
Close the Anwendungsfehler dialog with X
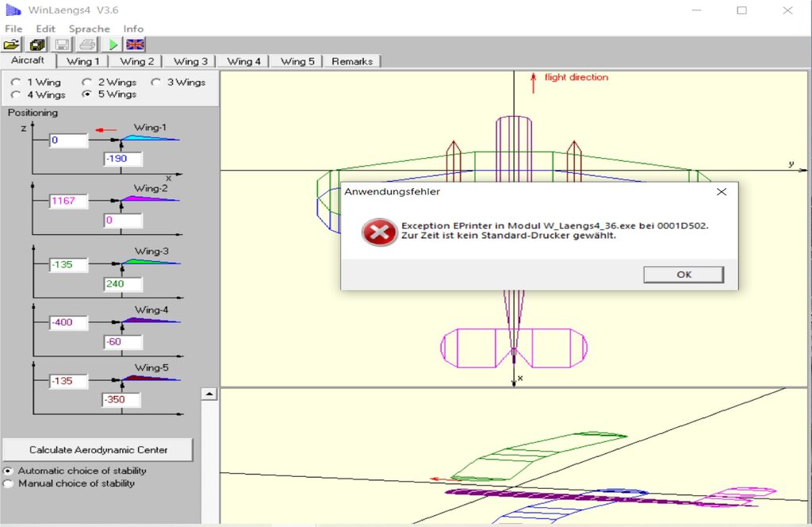721,191
